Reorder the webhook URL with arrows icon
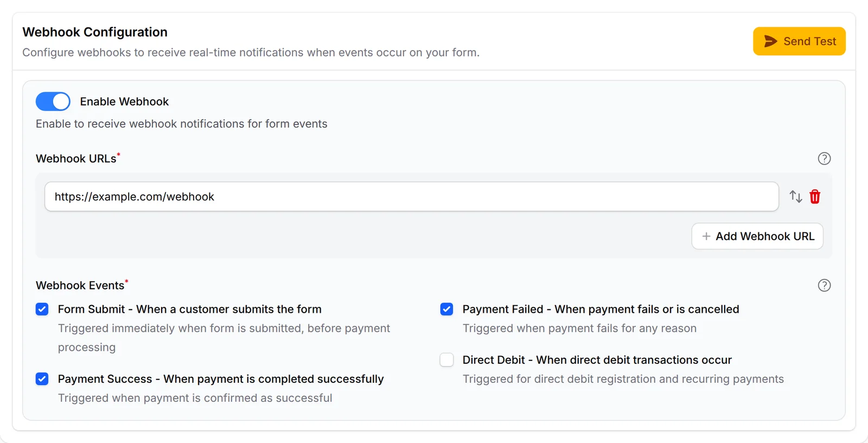The height and width of the screenshot is (443, 868). tap(796, 197)
